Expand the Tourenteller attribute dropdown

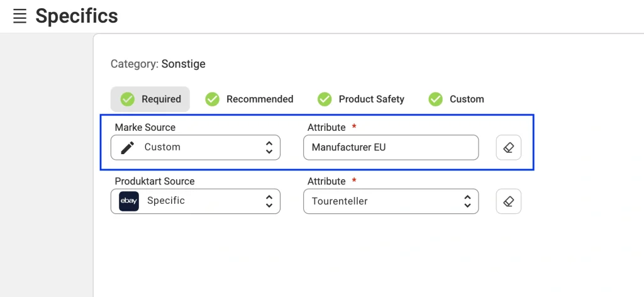[391, 201]
